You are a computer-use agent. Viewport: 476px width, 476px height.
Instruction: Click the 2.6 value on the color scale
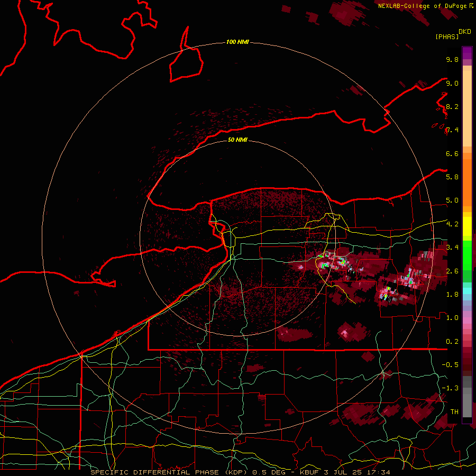pos(452,271)
